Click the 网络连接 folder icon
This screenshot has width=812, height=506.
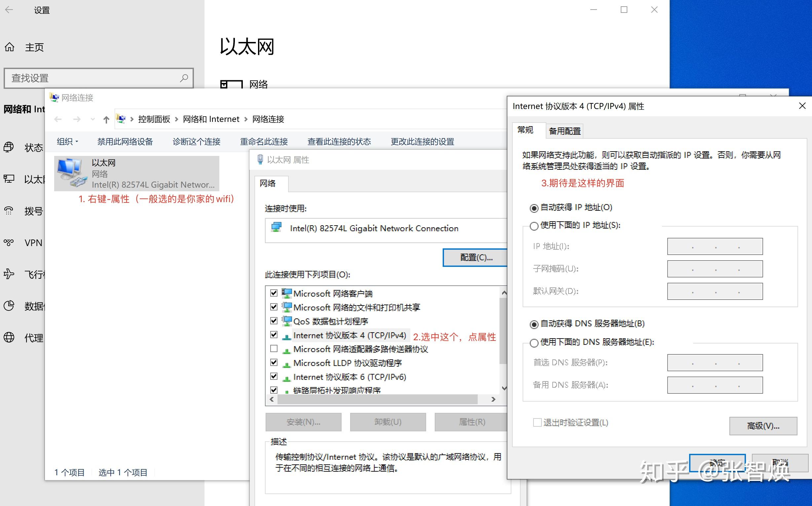[56, 97]
